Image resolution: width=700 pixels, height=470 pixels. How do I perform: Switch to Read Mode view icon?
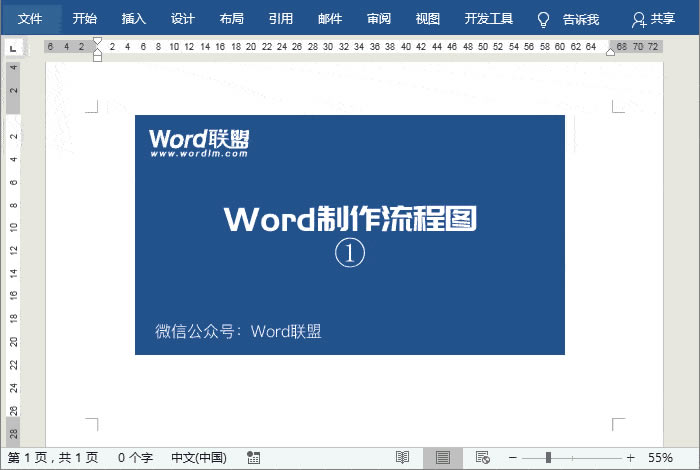click(x=402, y=457)
